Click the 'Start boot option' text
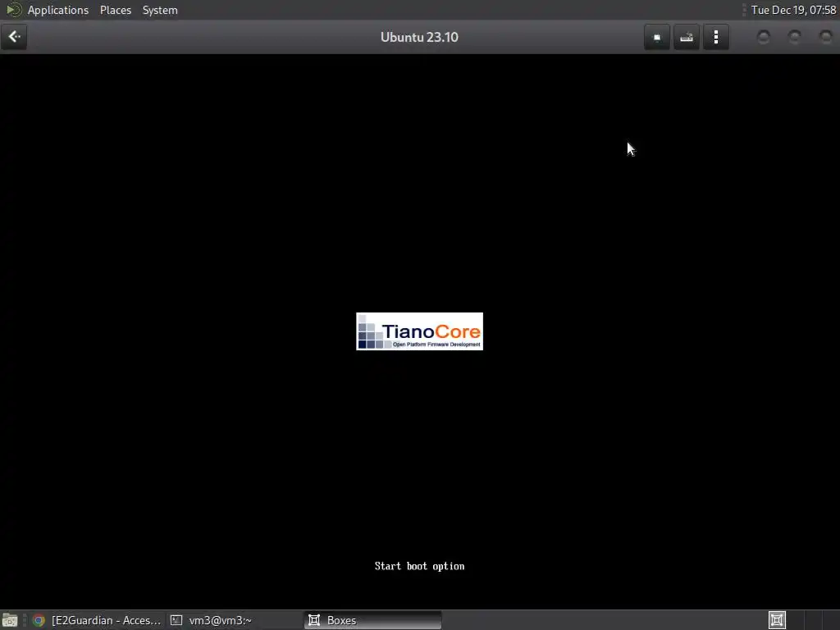The height and width of the screenshot is (630, 840). 419,566
